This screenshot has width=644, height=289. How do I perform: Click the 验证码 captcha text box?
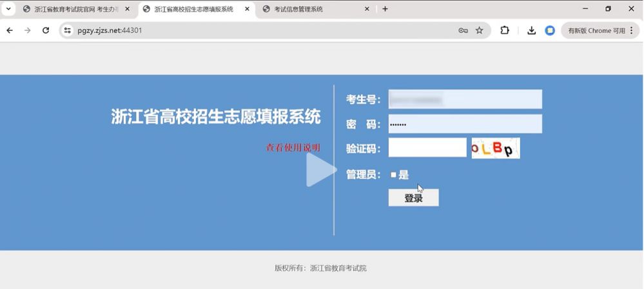point(427,148)
